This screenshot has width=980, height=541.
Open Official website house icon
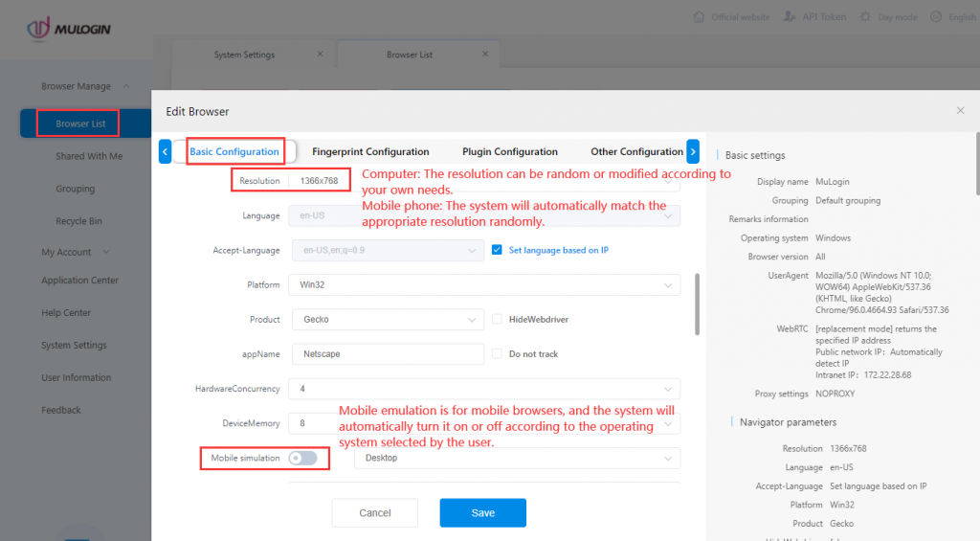(699, 17)
